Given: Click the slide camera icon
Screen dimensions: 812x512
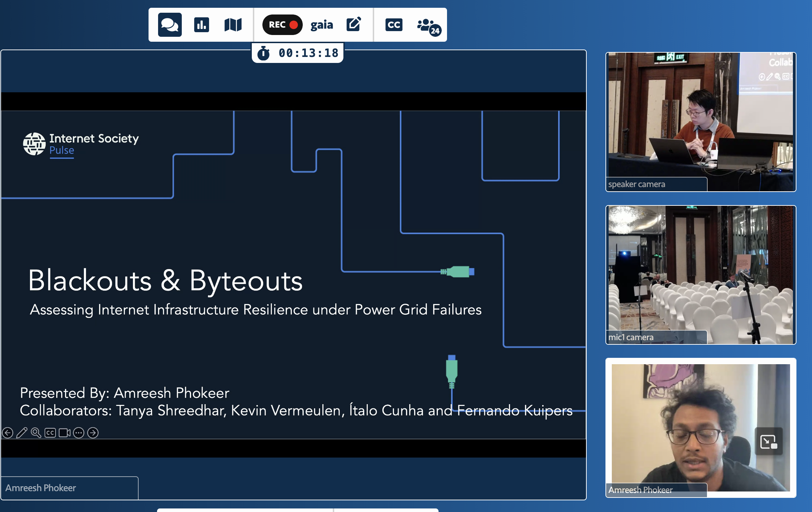Looking at the screenshot, I should coord(64,433).
